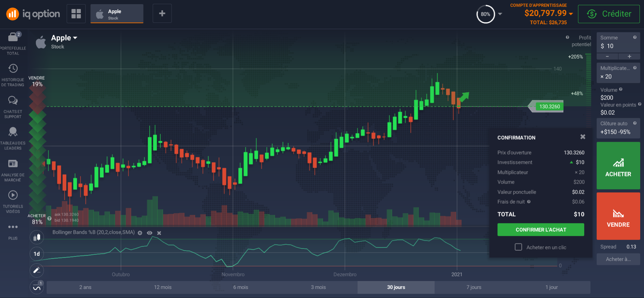The width and height of the screenshot is (644, 298).
Task: Open Historique de Trading
Action: tap(13, 75)
